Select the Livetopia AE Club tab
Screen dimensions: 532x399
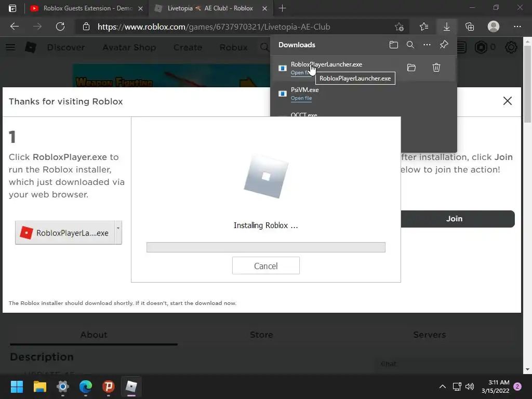click(210, 8)
